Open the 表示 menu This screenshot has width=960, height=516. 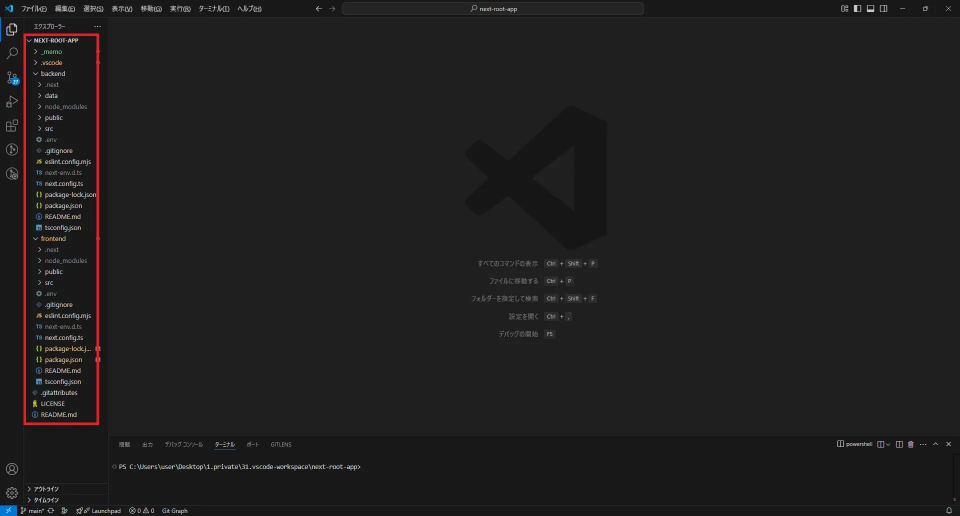(x=122, y=9)
